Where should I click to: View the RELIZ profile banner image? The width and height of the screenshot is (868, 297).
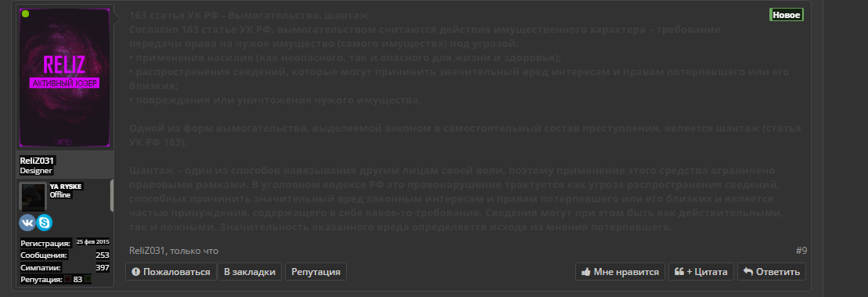click(65, 78)
